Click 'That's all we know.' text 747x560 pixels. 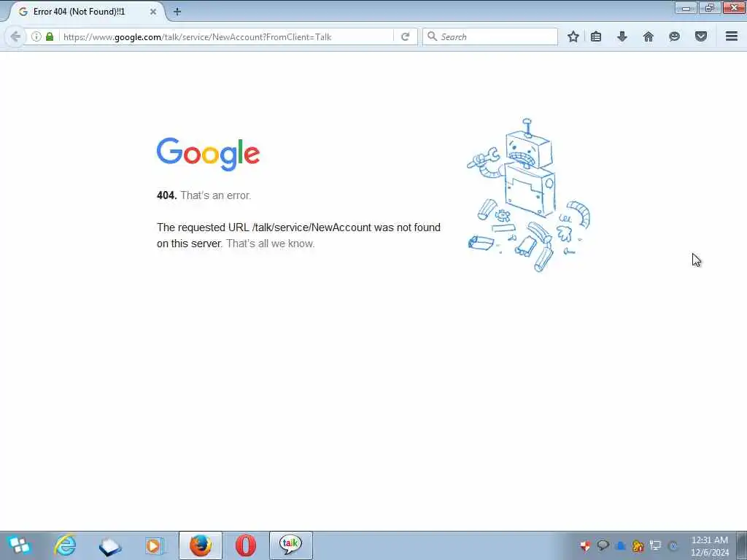(x=270, y=244)
